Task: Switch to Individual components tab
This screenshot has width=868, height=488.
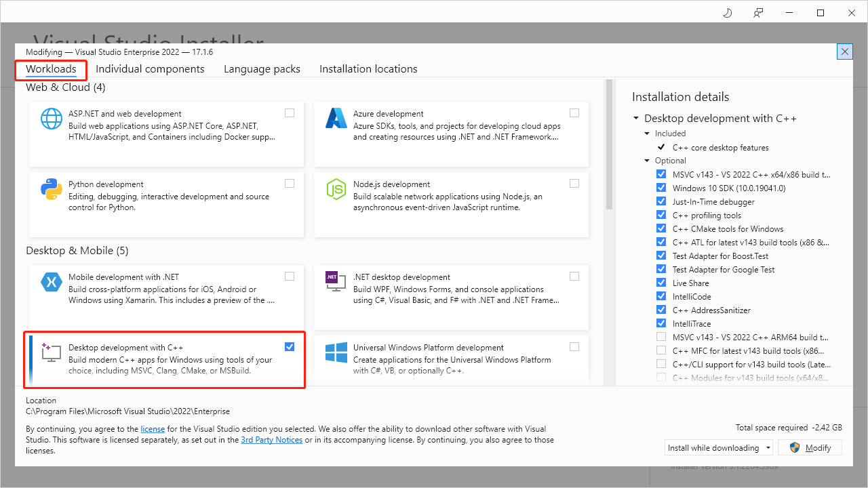Action: [150, 69]
